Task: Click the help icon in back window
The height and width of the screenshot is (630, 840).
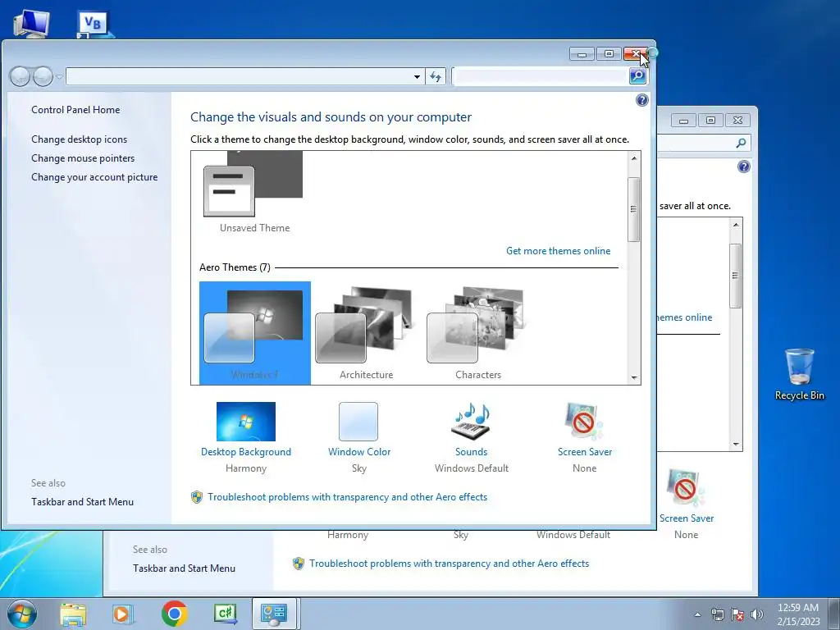Action: click(x=743, y=167)
